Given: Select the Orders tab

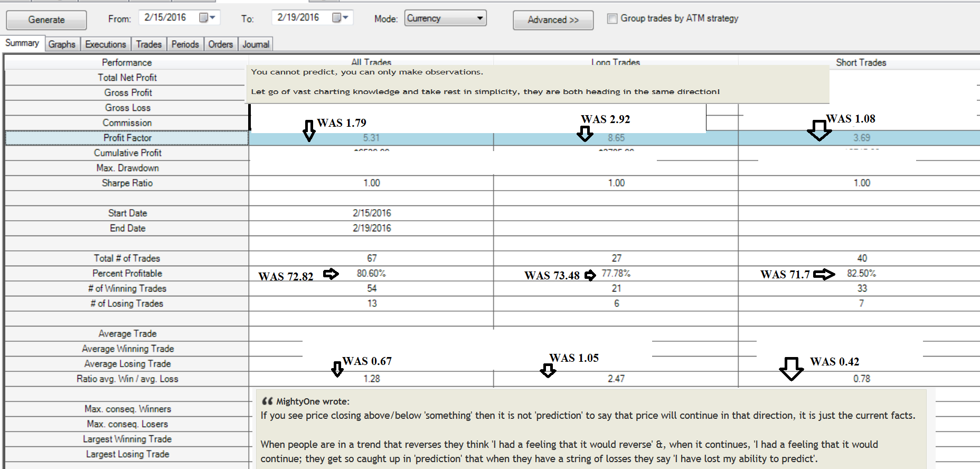Looking at the screenshot, I should [x=221, y=44].
